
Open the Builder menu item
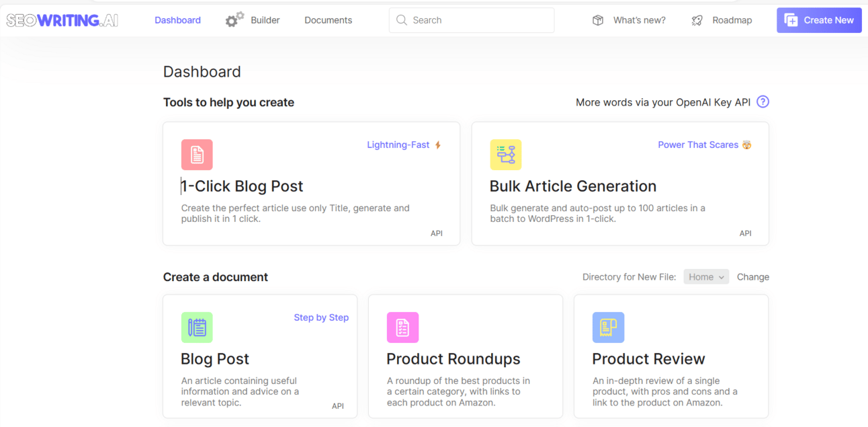[x=265, y=20]
